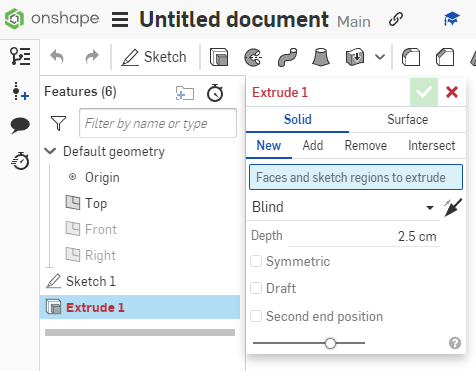The width and height of the screenshot is (476, 371).
Task: Open the comments speech bubble
Action: coord(20,126)
